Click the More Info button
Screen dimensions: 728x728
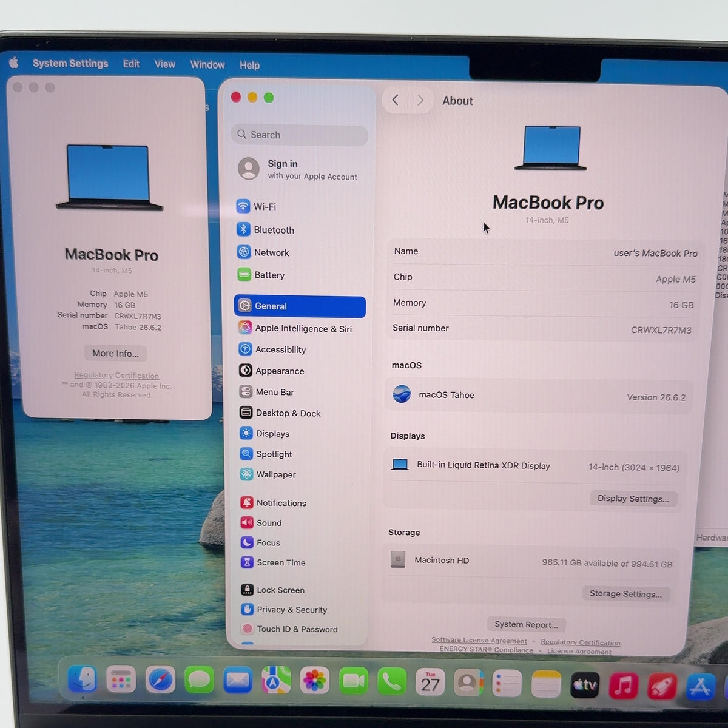click(115, 353)
